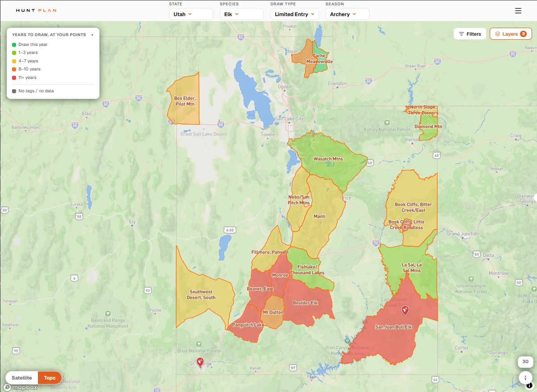537x392 pixels.
Task: Select the Manti hunt unit
Action: (x=320, y=216)
